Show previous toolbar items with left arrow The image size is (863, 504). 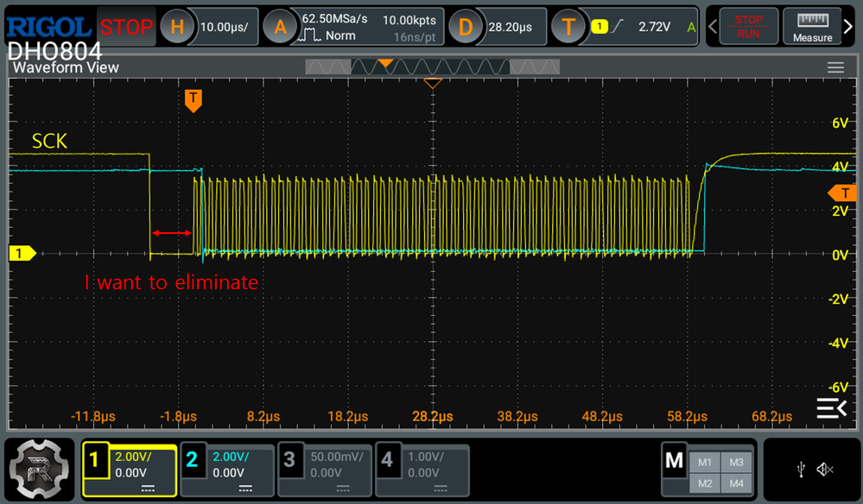712,27
